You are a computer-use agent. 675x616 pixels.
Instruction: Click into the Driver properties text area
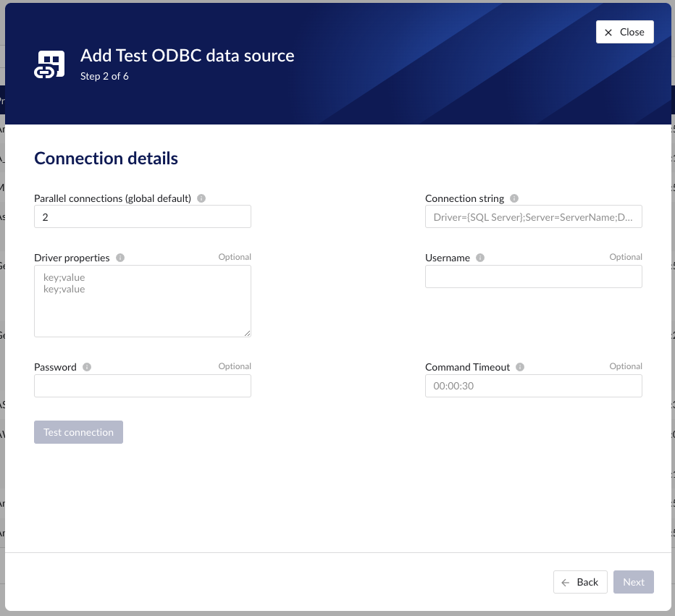pyautogui.click(x=143, y=301)
